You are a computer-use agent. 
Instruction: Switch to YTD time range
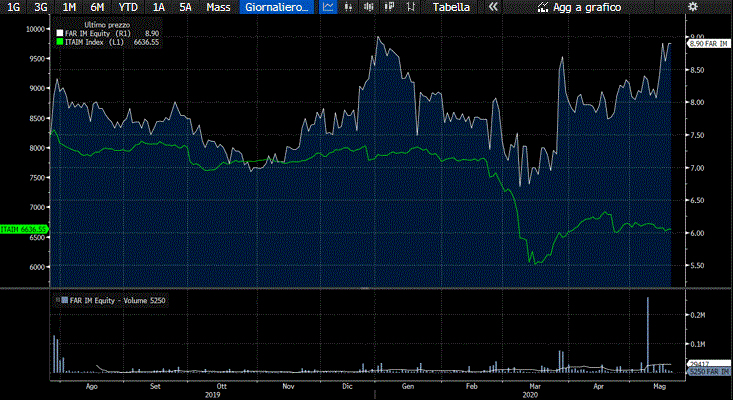pos(129,7)
